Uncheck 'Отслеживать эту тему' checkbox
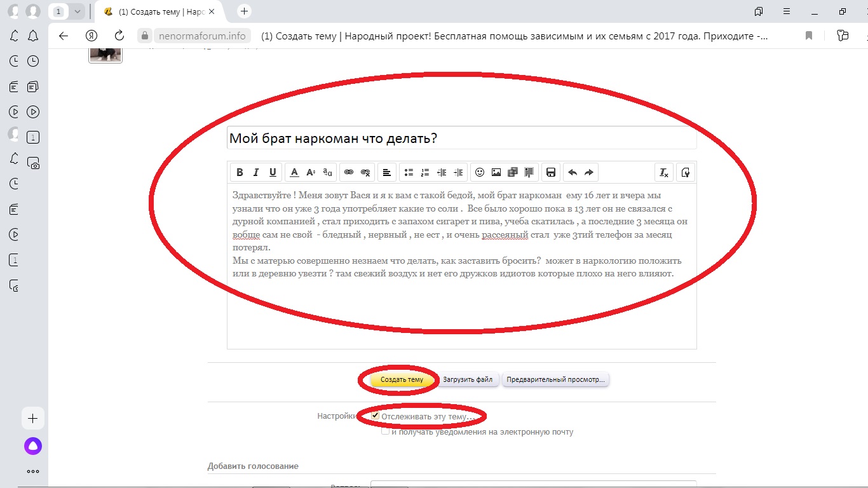The height and width of the screenshot is (488, 868). pos(376,416)
